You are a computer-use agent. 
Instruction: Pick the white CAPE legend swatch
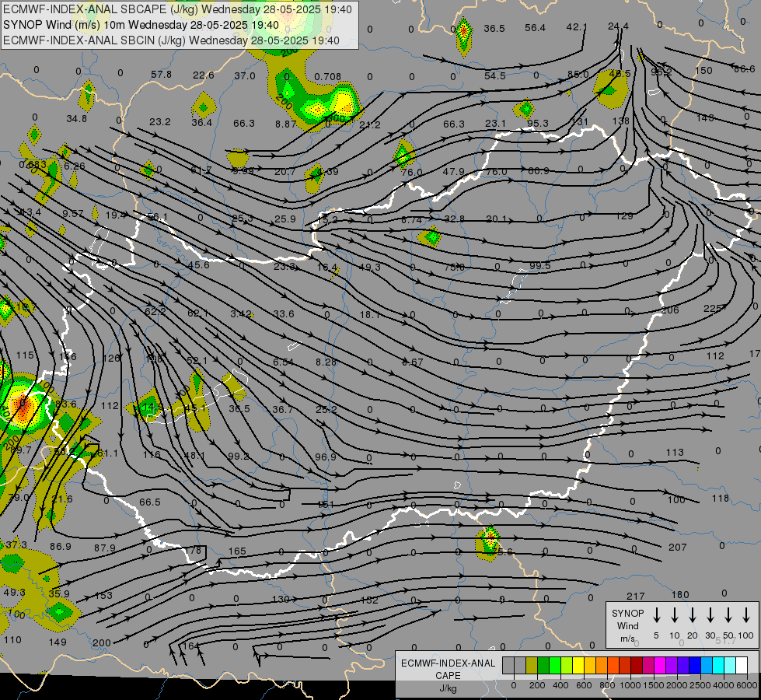point(741,666)
